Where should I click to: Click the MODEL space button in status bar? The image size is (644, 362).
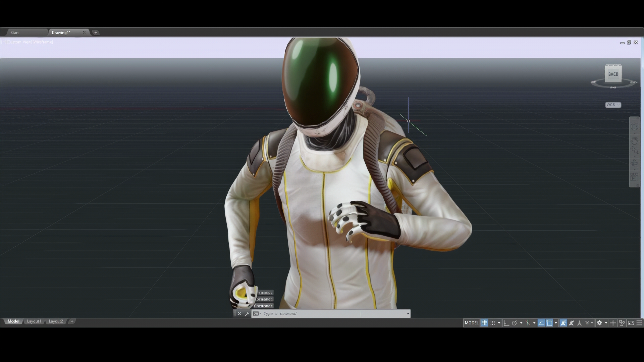click(x=471, y=323)
